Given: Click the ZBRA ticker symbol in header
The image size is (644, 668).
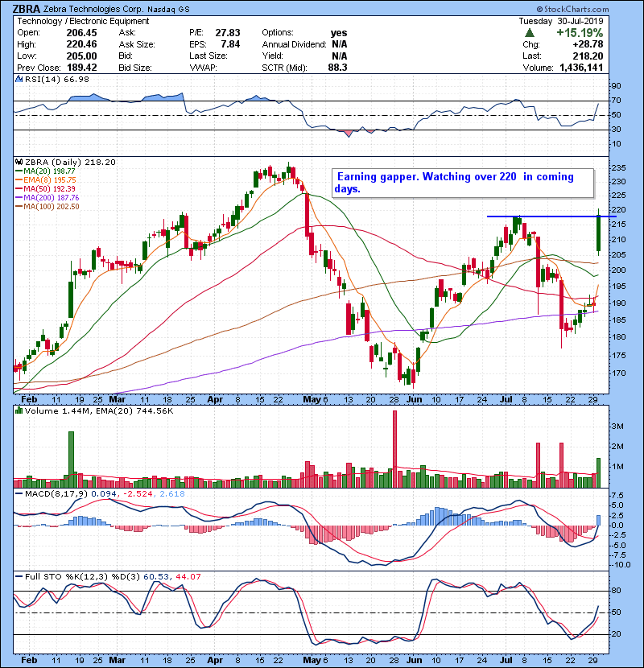Looking at the screenshot, I should tap(27, 9).
